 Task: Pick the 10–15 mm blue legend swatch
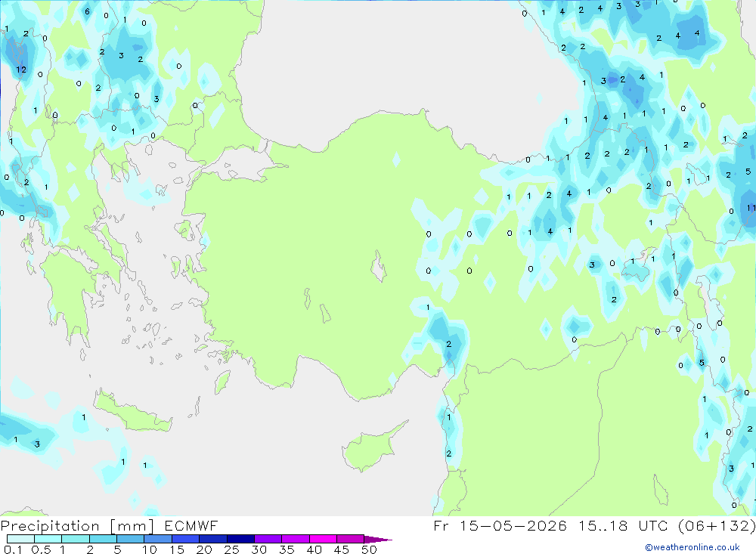click(158, 539)
